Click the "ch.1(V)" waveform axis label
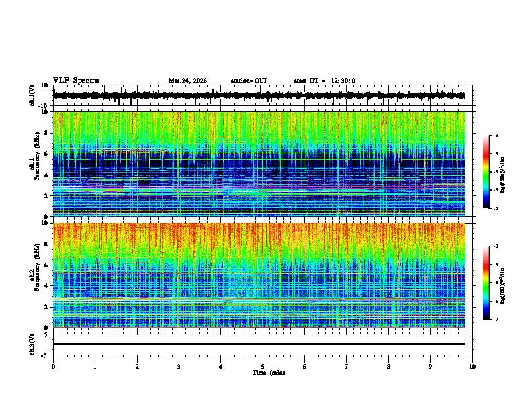The height and width of the screenshot is (411, 532). click(32, 95)
